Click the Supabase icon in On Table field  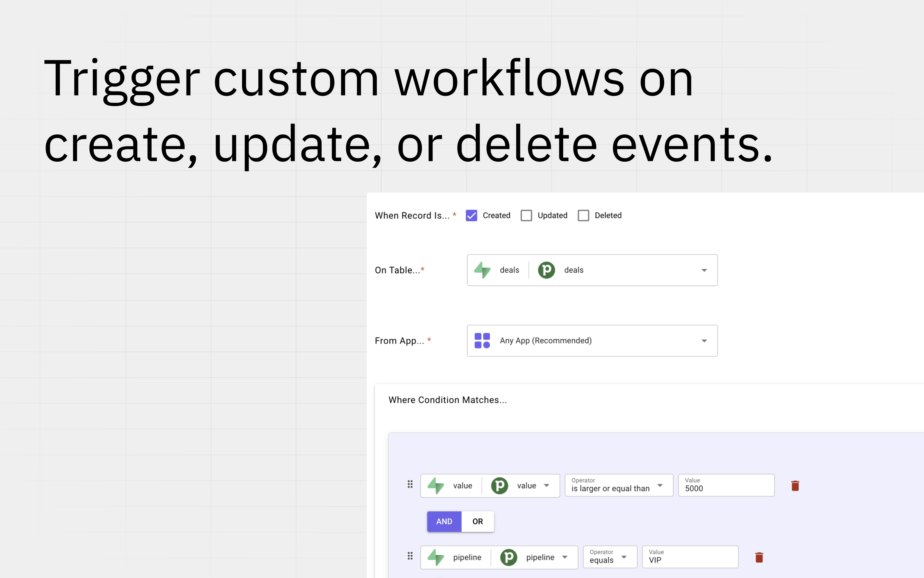482,270
